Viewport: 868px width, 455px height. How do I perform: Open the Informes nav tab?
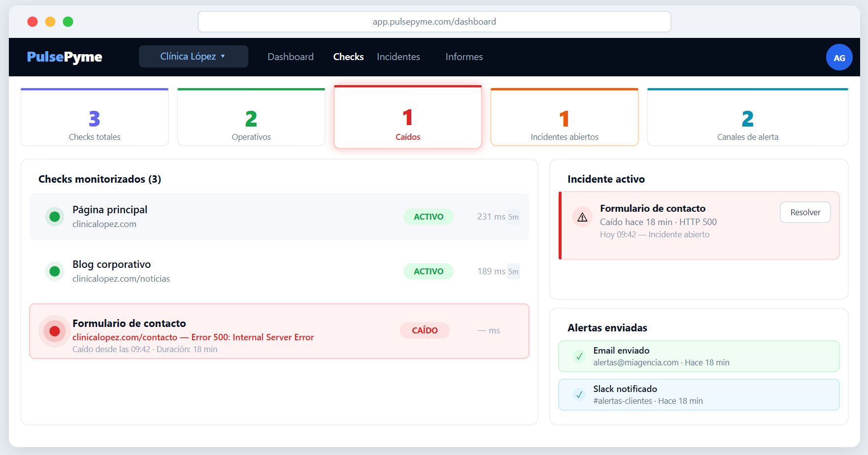tap(464, 57)
